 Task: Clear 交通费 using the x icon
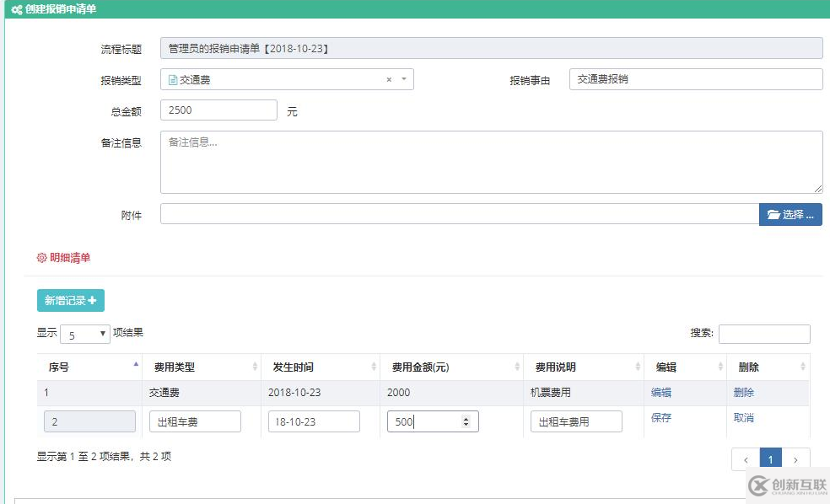click(x=388, y=78)
